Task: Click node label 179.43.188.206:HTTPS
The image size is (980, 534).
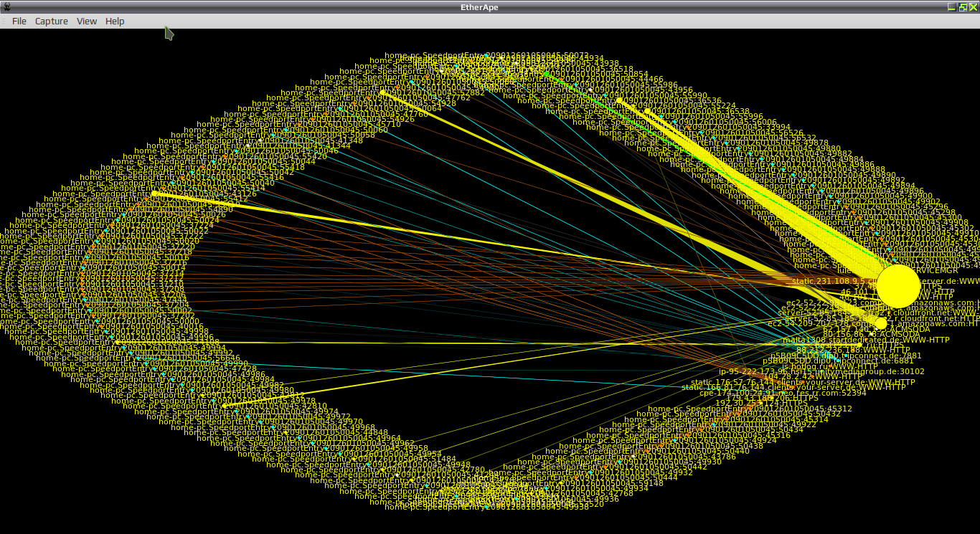Action: [772, 397]
